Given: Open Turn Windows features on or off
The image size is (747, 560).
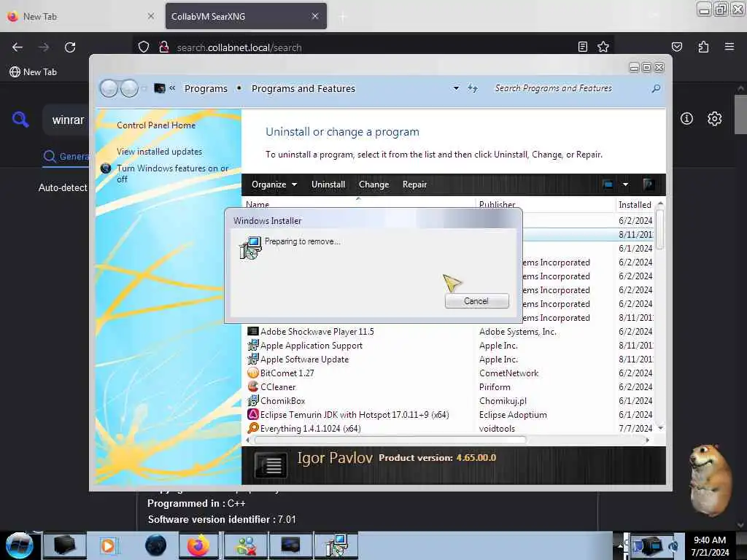Looking at the screenshot, I should [172, 174].
